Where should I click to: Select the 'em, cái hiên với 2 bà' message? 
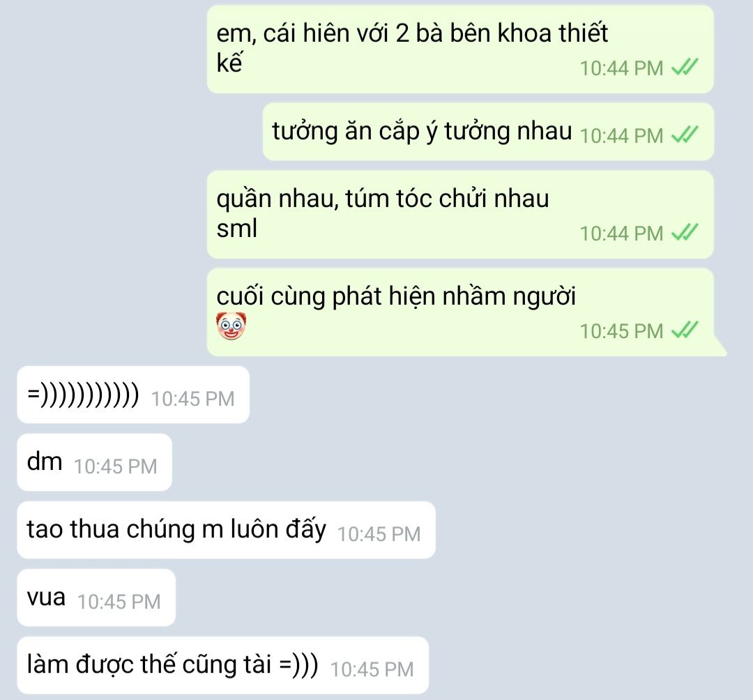(x=460, y=49)
